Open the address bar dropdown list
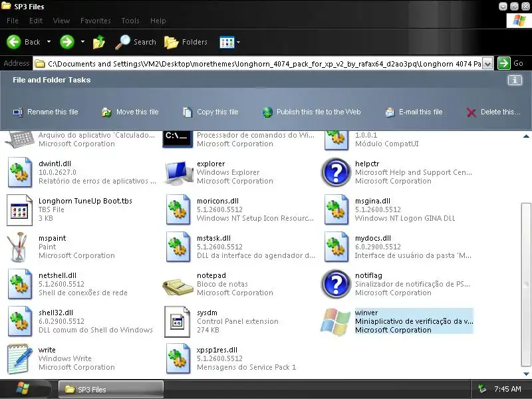 pos(487,64)
